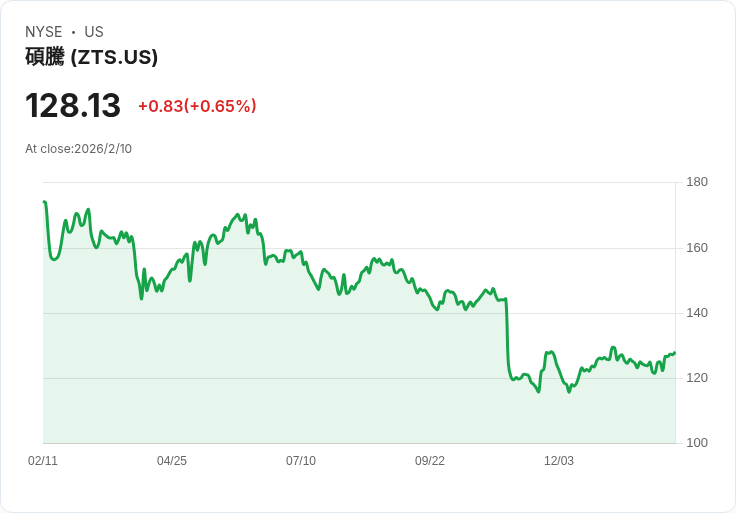This screenshot has width=736, height=513.
Task: Select the current price 128.13
Action: click(x=73, y=106)
